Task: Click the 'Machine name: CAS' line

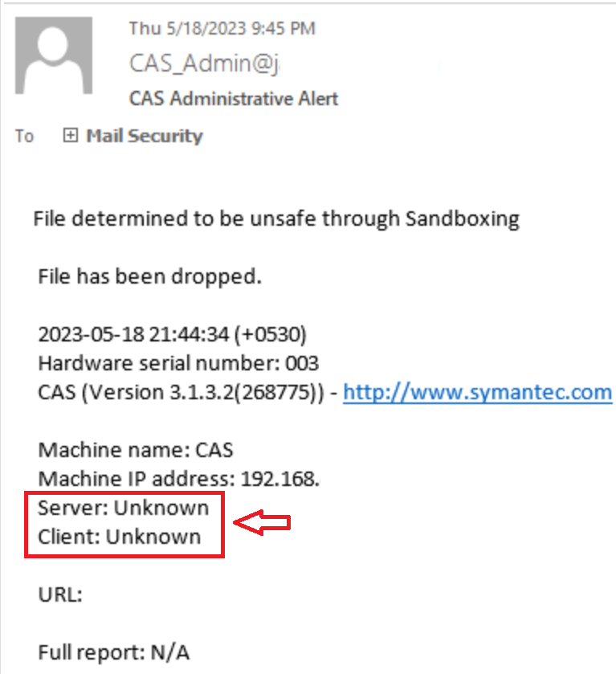Action: pos(136,450)
